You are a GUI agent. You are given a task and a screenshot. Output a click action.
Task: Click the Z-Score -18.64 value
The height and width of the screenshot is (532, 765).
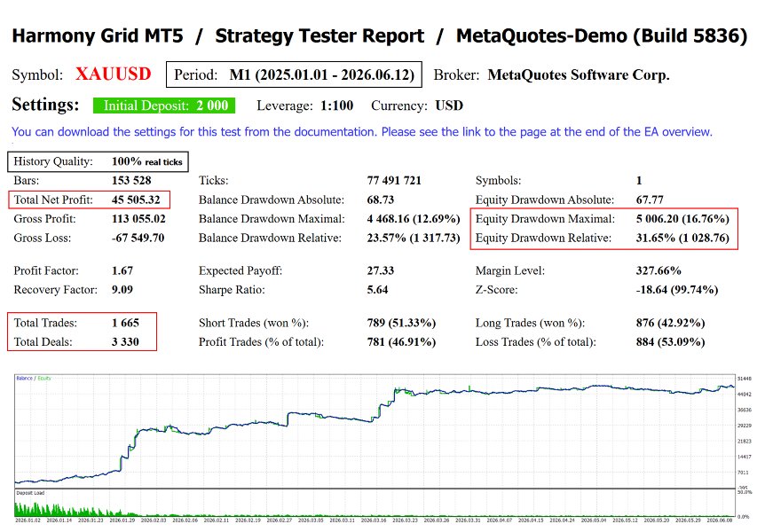coord(677,290)
